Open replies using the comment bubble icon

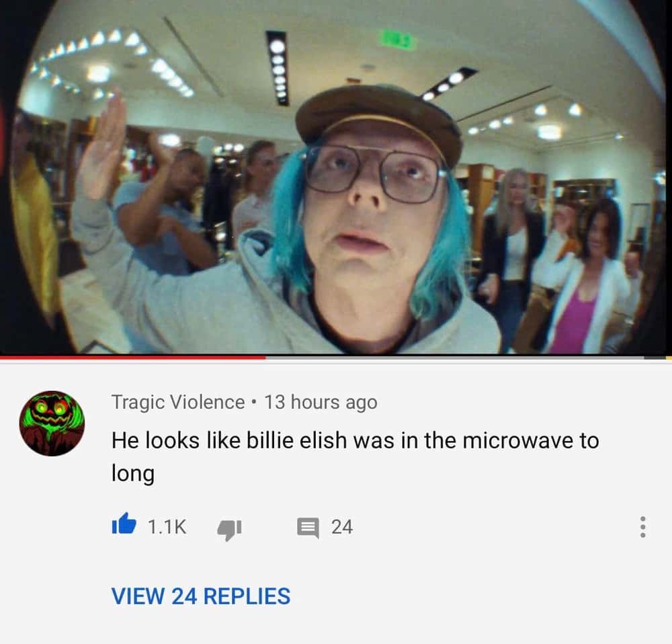[308, 528]
